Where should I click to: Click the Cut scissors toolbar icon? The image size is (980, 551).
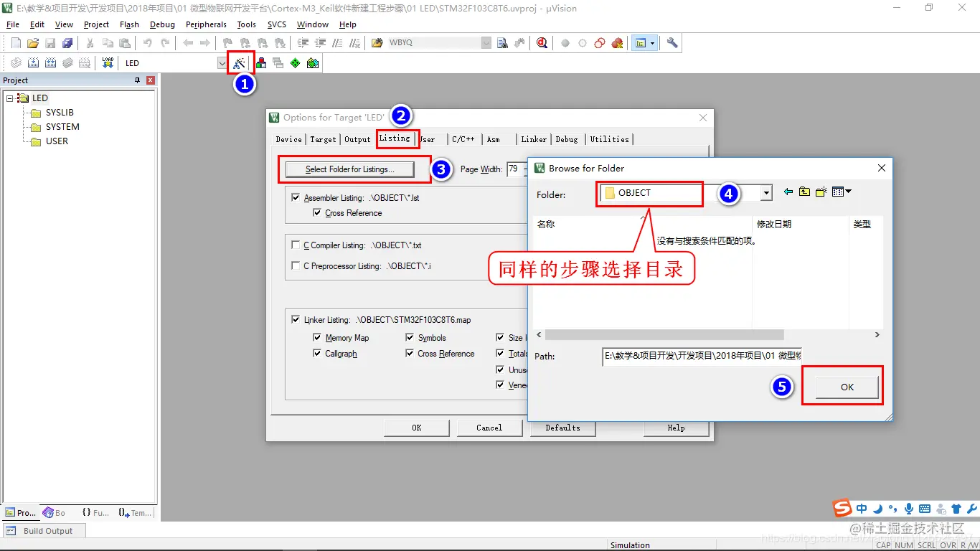(x=90, y=43)
